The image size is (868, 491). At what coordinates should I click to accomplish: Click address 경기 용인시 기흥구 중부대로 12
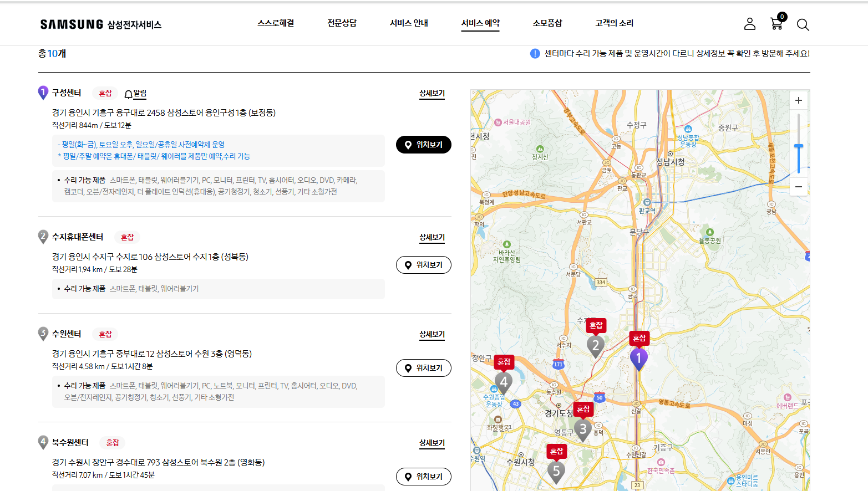pos(152,354)
